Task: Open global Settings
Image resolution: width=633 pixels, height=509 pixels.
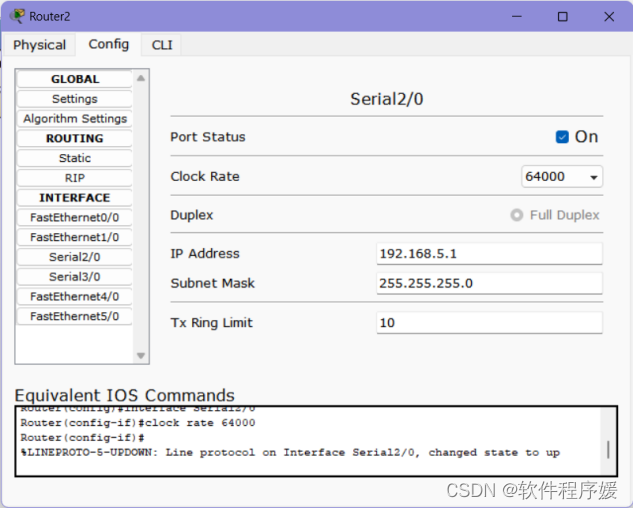Action: 75,99
